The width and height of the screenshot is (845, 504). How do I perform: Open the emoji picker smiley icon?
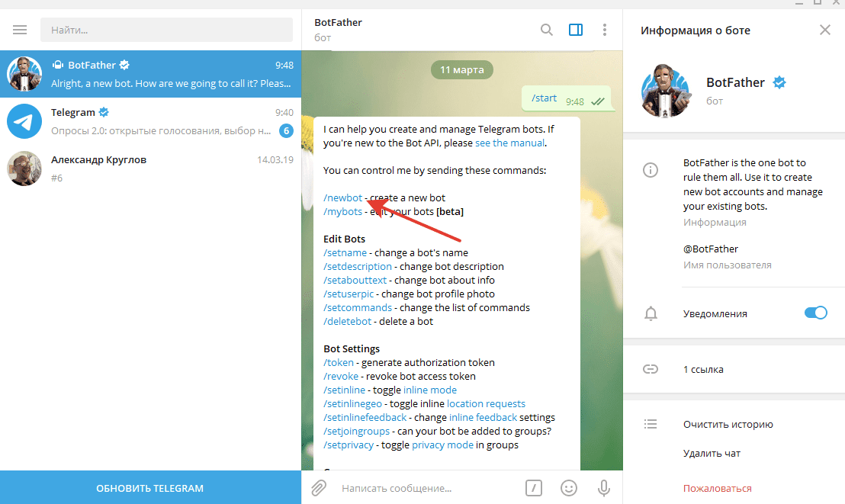[568, 487]
